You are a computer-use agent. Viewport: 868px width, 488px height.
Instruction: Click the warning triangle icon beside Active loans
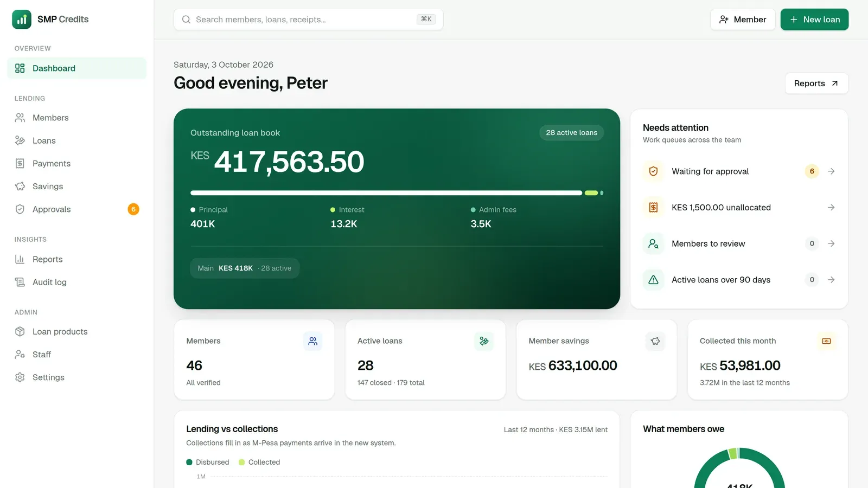[653, 280]
